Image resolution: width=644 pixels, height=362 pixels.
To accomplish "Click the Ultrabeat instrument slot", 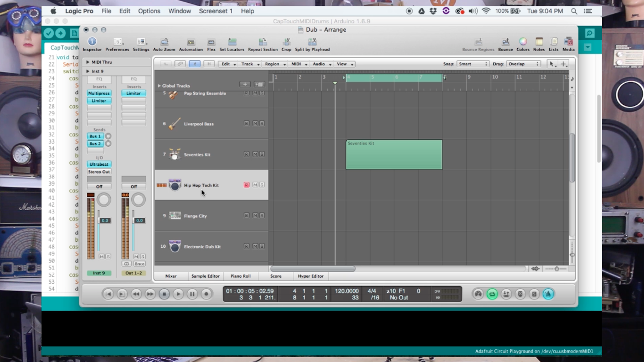I will point(99,165).
